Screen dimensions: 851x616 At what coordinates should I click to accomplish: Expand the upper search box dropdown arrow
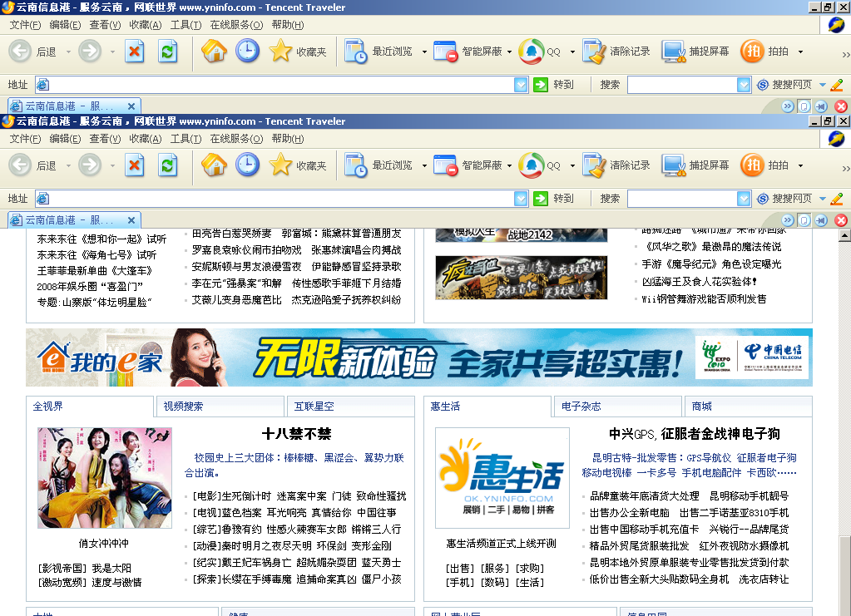click(x=744, y=85)
